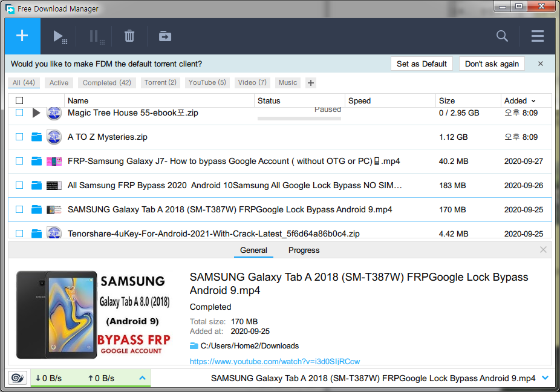Add a new download with the plus button

22,36
